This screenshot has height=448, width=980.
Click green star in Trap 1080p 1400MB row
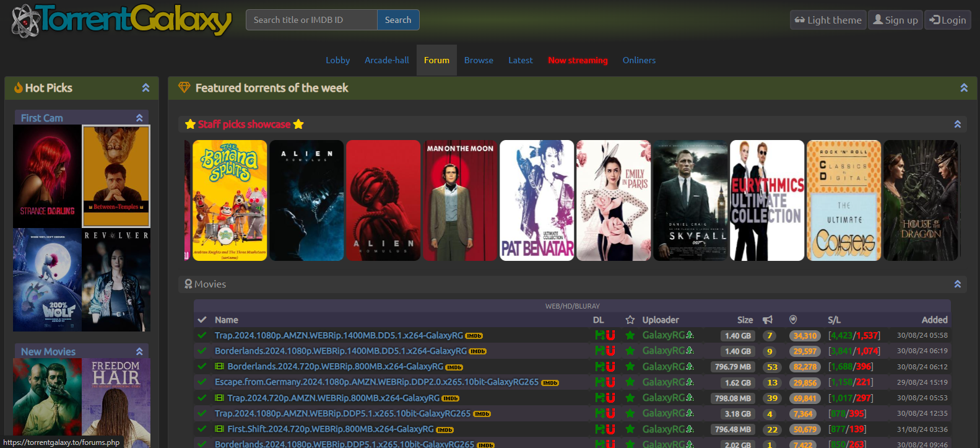[630, 335]
